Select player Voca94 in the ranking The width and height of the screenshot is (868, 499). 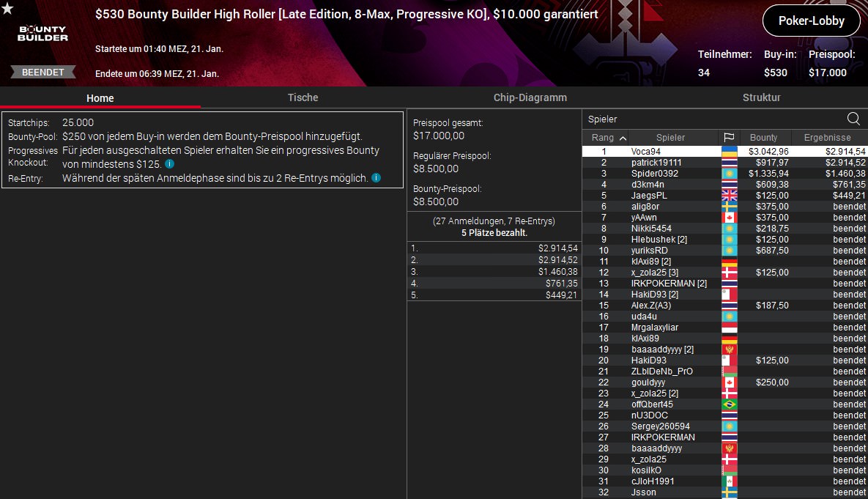(x=646, y=152)
